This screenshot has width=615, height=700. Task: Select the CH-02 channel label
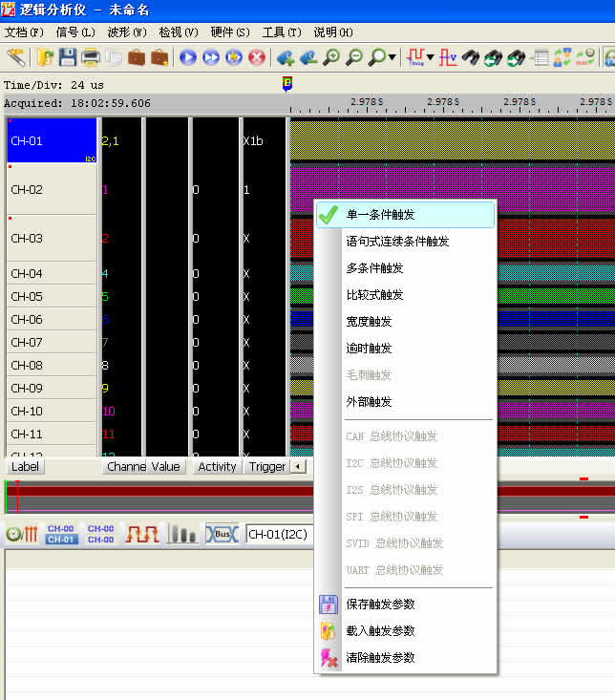pyautogui.click(x=52, y=189)
